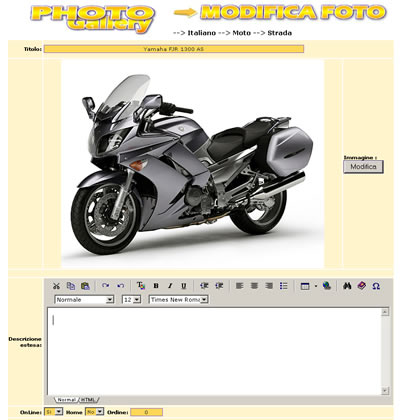
Task: Switch to the HTML editor tab
Action: pyautogui.click(x=88, y=399)
